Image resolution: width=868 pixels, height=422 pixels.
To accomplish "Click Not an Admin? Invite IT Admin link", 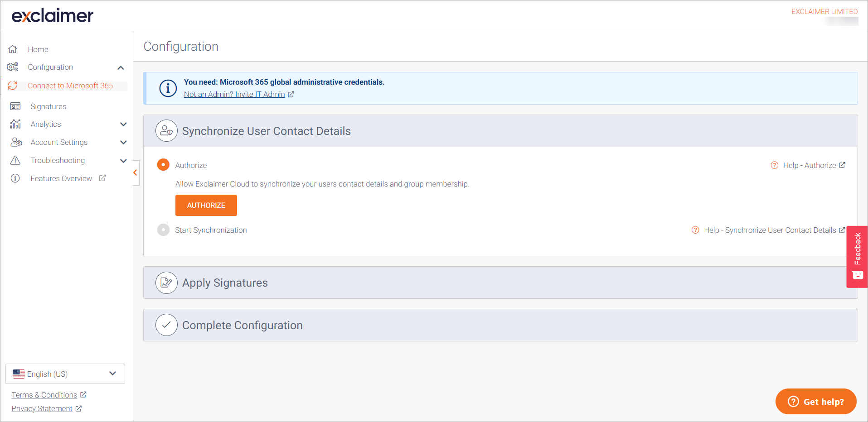I will pyautogui.click(x=234, y=94).
